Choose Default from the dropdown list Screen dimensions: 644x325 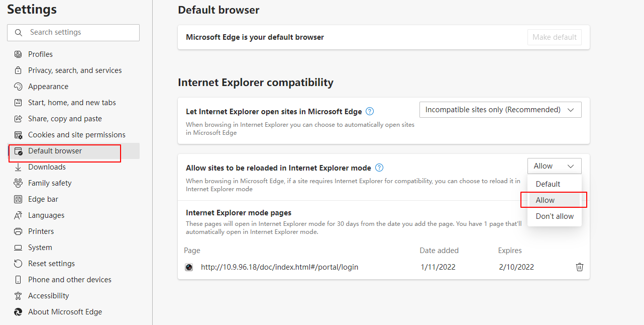[x=555, y=184]
